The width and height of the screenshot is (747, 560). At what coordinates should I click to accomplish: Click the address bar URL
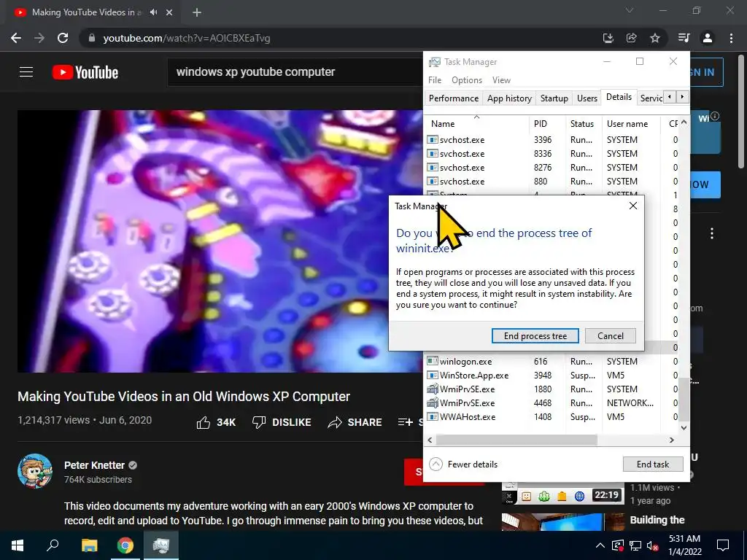pyautogui.click(x=187, y=38)
